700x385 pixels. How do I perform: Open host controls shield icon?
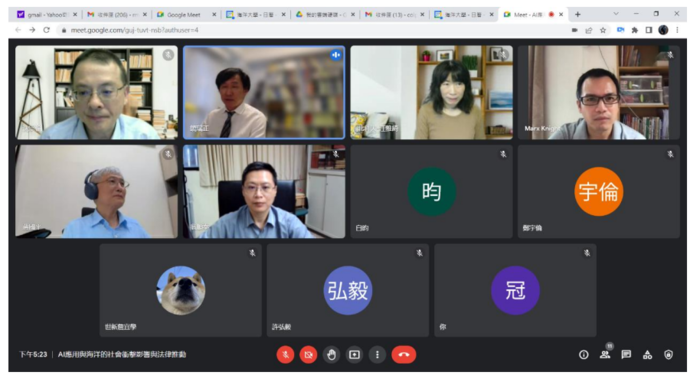[668, 355]
